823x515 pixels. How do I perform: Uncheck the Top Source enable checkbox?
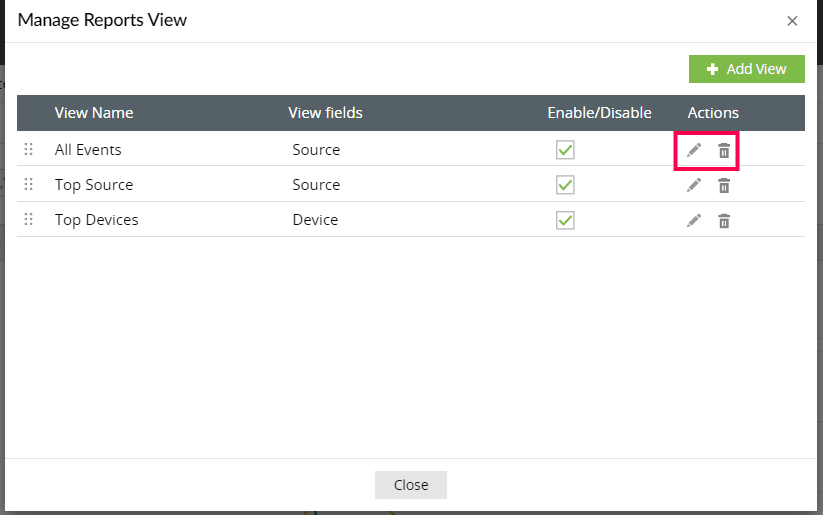click(565, 185)
